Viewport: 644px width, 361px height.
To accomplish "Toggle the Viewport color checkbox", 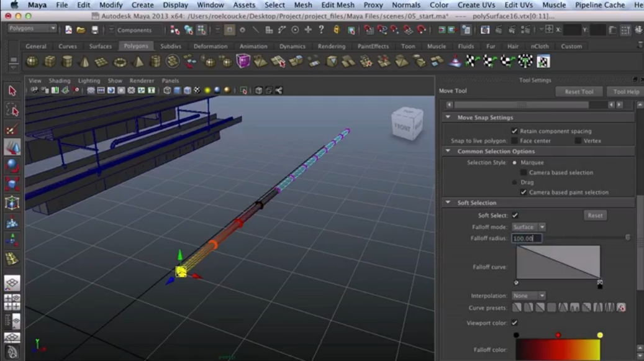I will 514,323.
